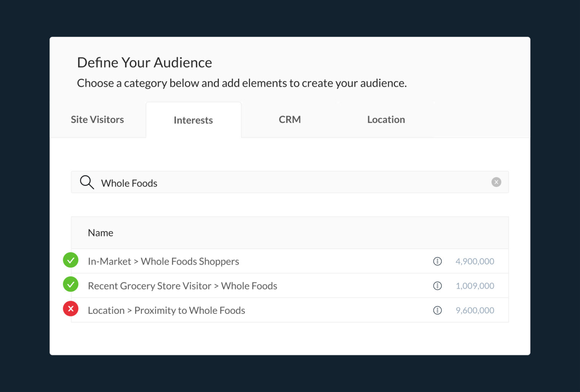Click the 1,009,000 reach number
Screen dimensions: 580x392
click(475, 286)
